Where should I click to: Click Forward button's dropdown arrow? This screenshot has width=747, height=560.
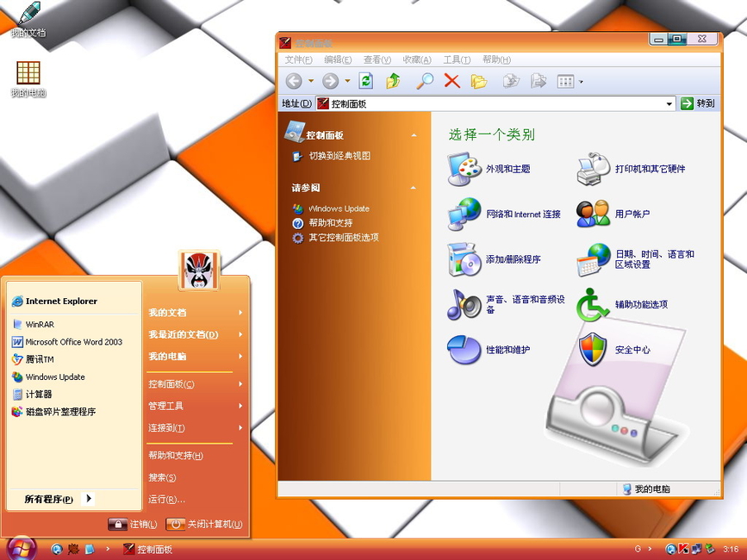[347, 82]
